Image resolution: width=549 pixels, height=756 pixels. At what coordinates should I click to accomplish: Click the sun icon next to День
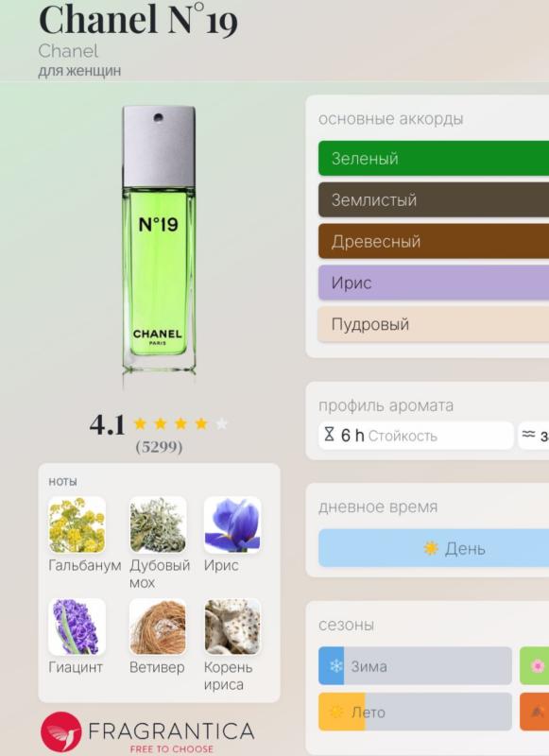click(x=431, y=548)
